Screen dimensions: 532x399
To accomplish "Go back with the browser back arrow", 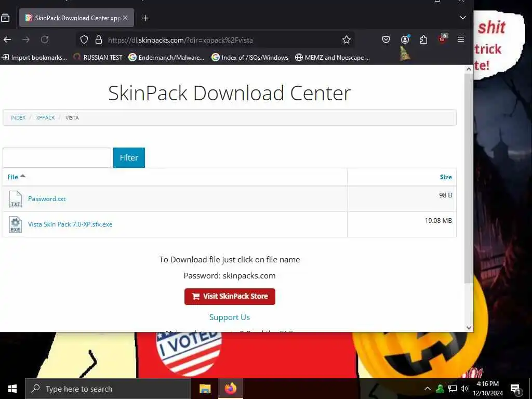I will 7,39.
